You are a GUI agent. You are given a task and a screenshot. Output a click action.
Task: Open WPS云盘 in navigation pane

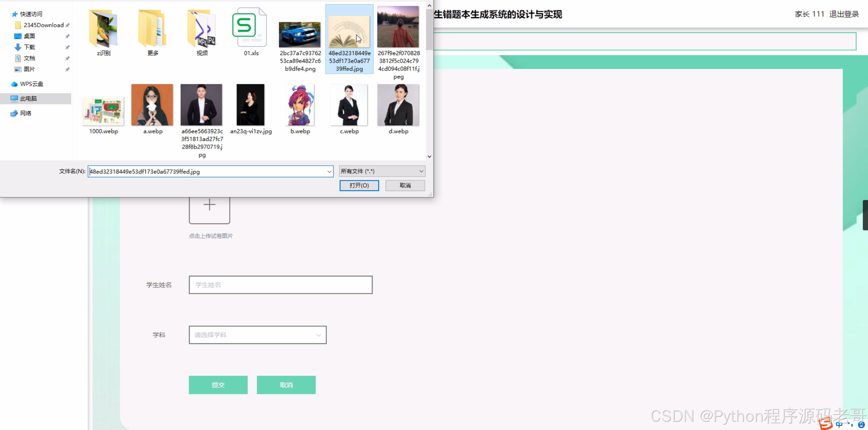point(31,84)
